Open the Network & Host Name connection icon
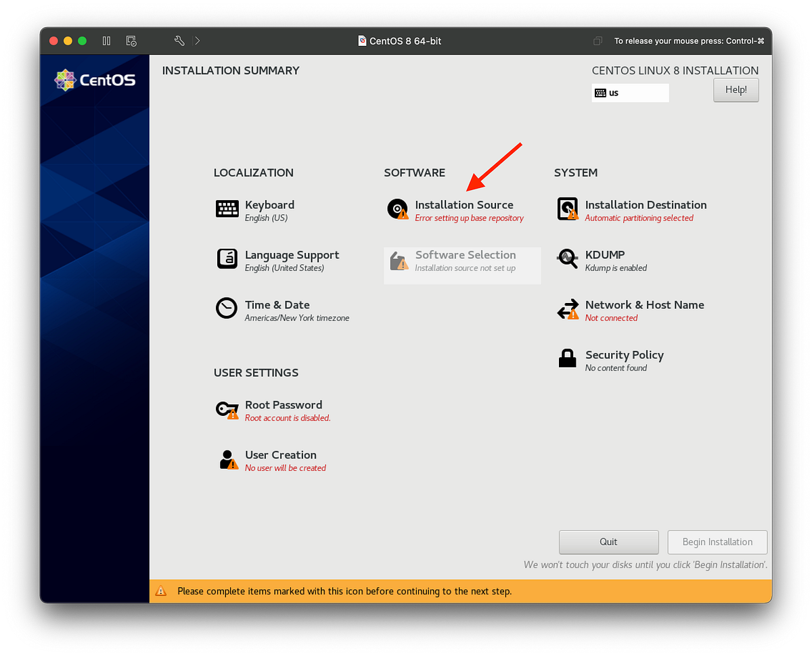 [x=567, y=308]
